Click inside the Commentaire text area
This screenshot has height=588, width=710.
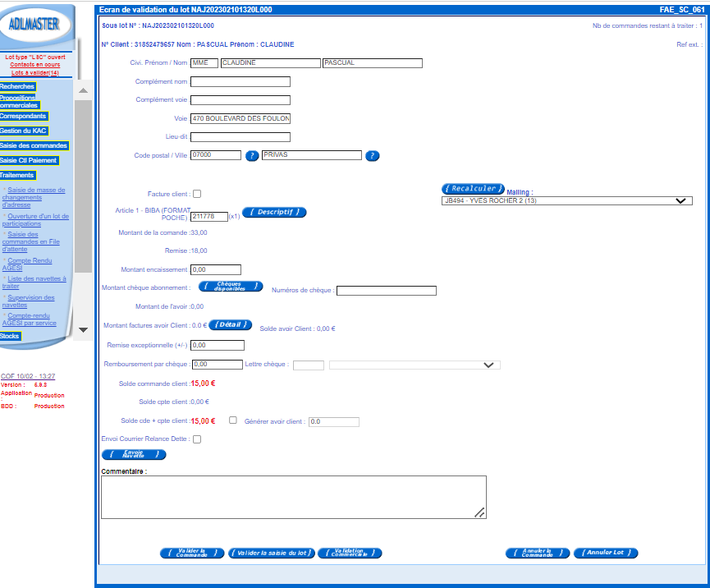pos(293,497)
